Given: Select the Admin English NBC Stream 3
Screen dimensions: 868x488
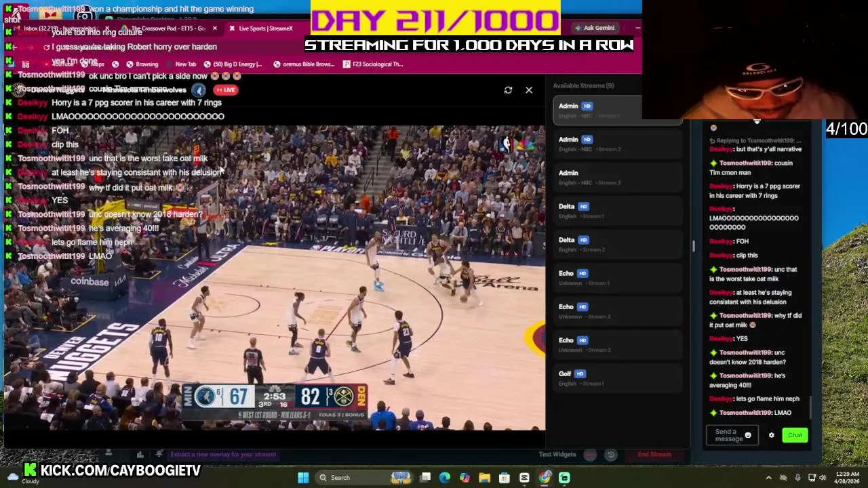Looking at the screenshot, I should (x=617, y=177).
